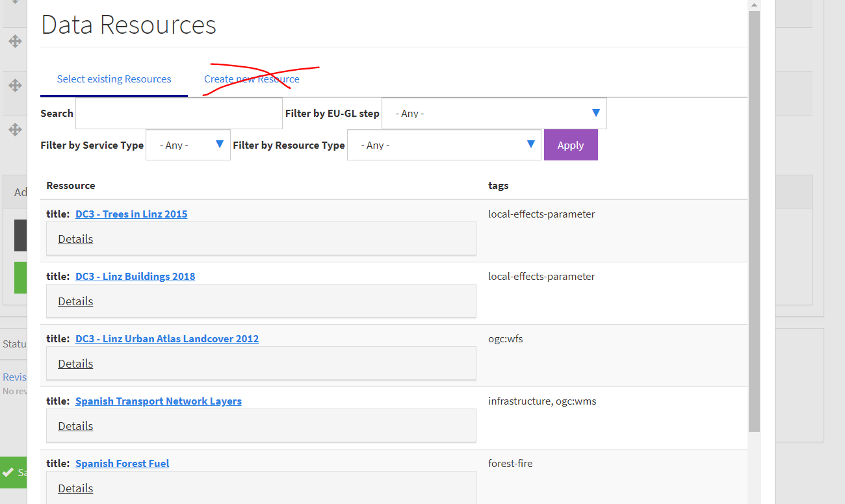
Task: Switch to the 'Create new Resource' tab
Action: click(251, 79)
